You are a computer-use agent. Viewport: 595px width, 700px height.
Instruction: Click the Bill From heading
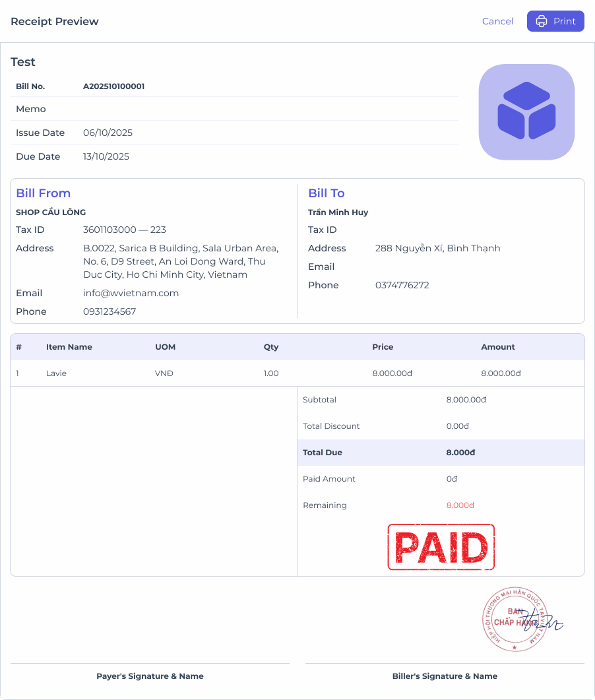click(x=44, y=193)
